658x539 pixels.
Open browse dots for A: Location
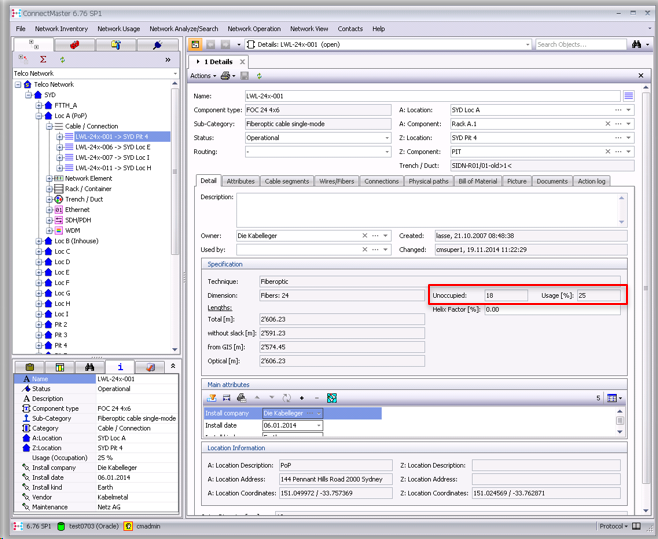[618, 110]
